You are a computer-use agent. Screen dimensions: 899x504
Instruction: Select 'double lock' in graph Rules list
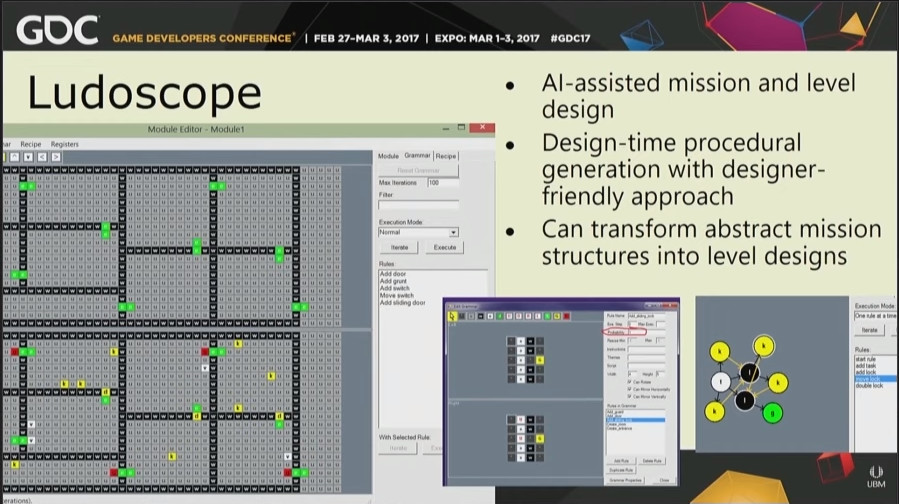pyautogui.click(x=869, y=386)
